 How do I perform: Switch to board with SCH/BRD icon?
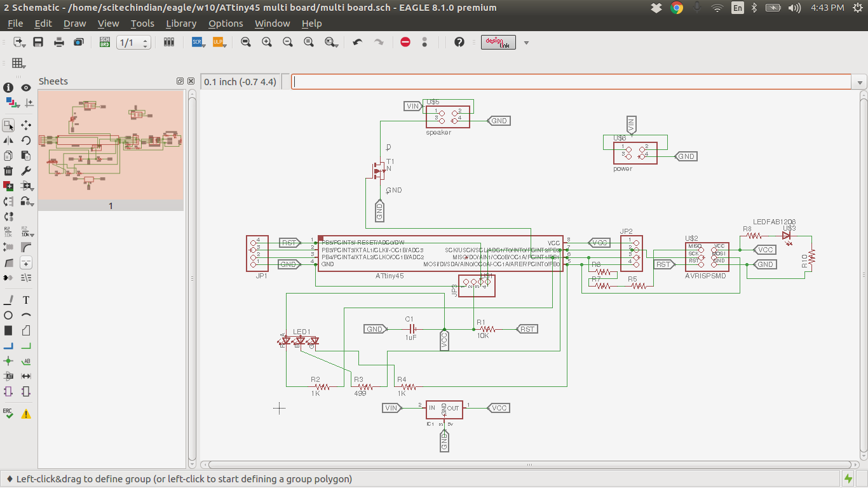tap(105, 42)
